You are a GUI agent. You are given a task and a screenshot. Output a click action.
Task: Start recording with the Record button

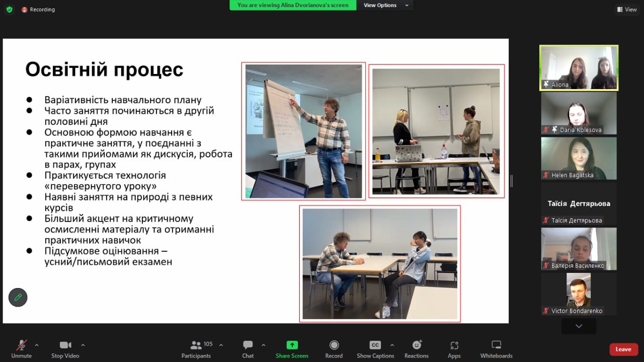pos(334,345)
